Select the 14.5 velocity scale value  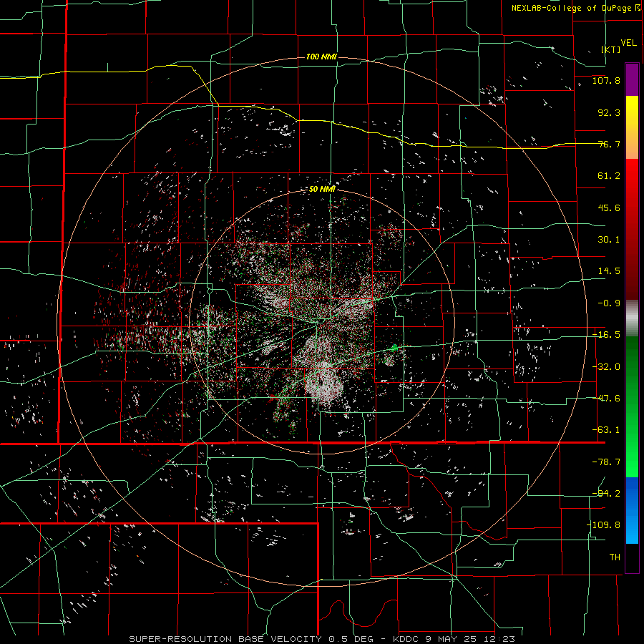point(609,271)
